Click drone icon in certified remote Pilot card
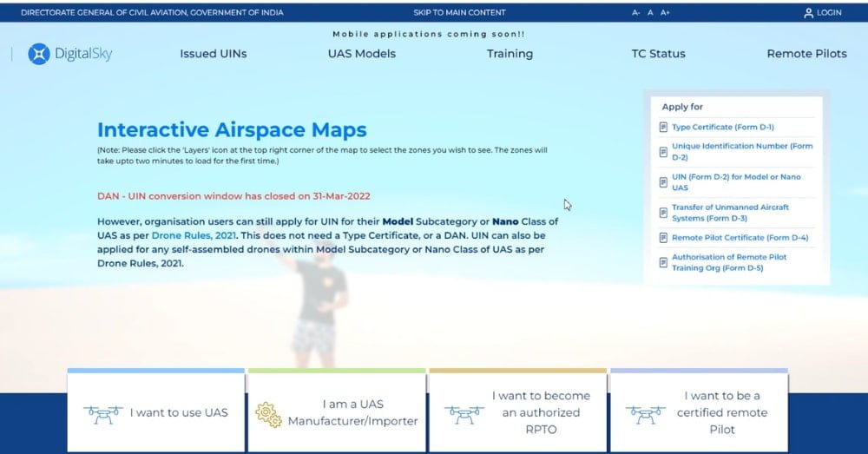The width and height of the screenshot is (868, 454). [646, 414]
